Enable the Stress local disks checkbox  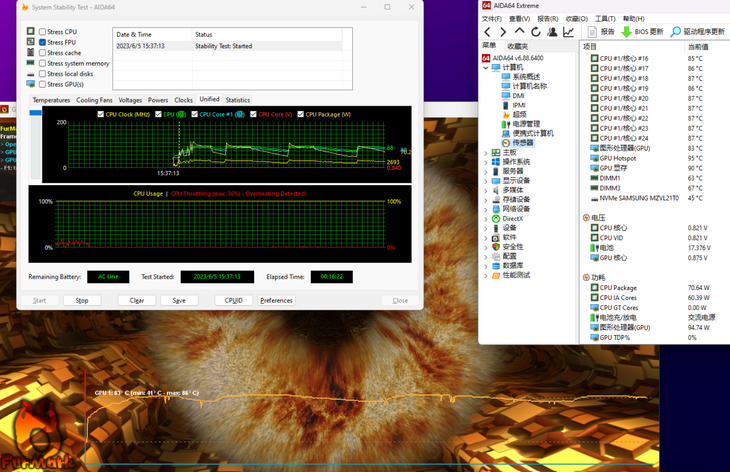pos(42,74)
